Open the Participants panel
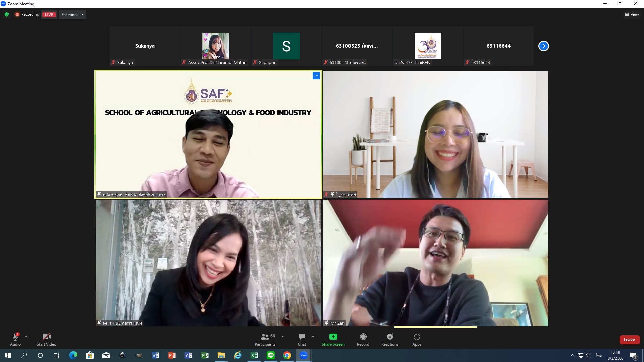This screenshot has height=362, width=644. [265, 339]
